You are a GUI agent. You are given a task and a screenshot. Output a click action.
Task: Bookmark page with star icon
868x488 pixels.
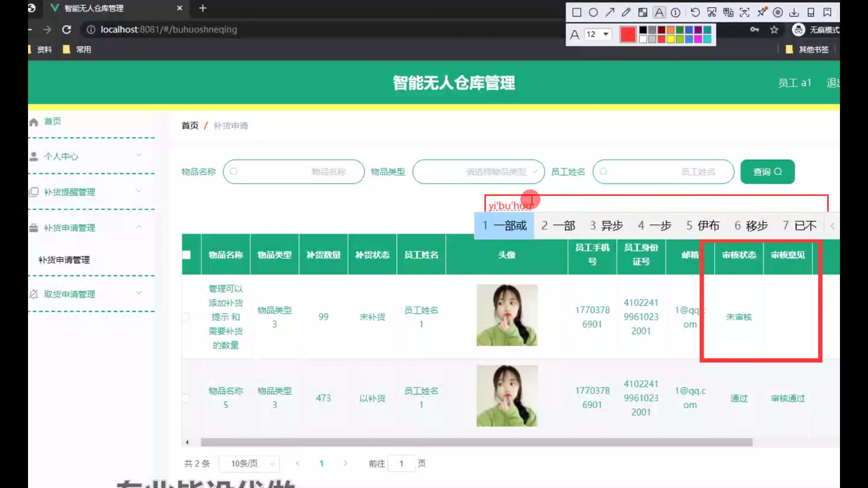[x=774, y=30]
